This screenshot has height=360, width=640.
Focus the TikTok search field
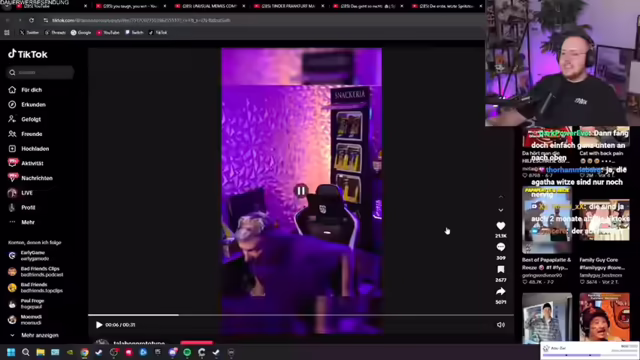click(x=40, y=73)
